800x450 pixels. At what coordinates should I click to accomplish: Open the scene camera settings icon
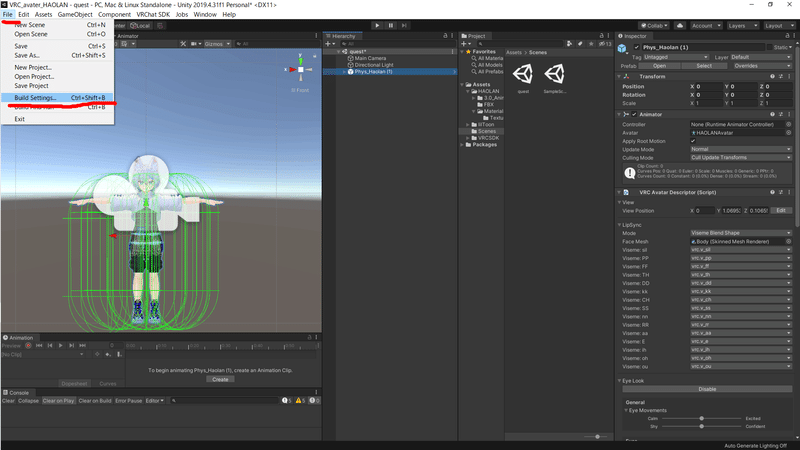pyautogui.click(x=196, y=44)
